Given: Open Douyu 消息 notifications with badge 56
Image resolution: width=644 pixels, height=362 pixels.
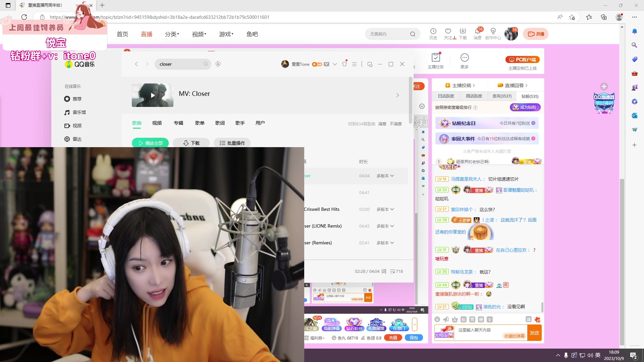Looking at the screenshot, I should click(477, 34).
